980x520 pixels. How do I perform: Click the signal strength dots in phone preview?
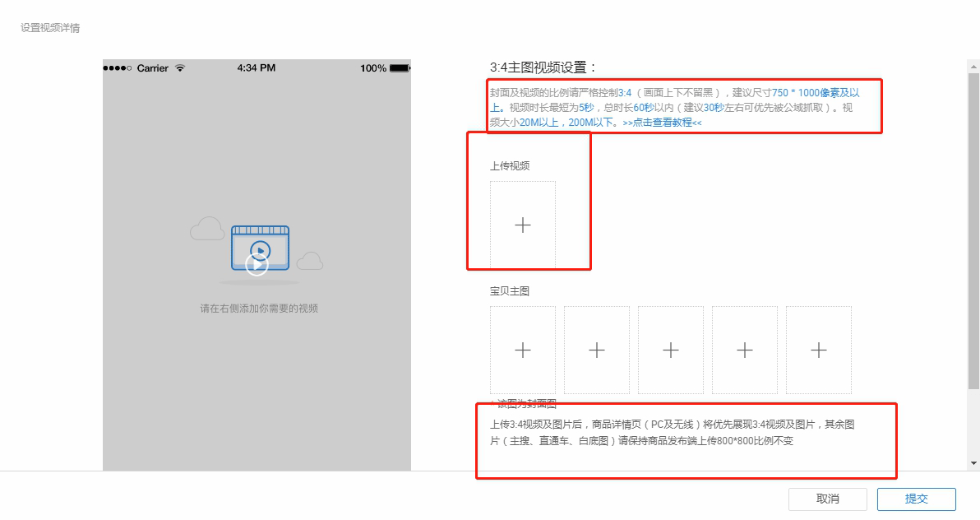coord(118,68)
